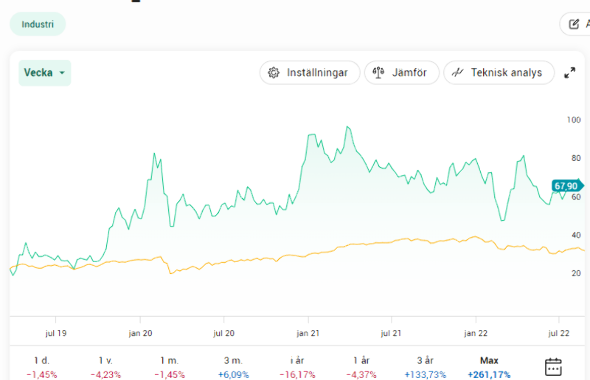Viewport: 590px width, 380px height.
Task: Select the Max period
Action: coord(489,367)
